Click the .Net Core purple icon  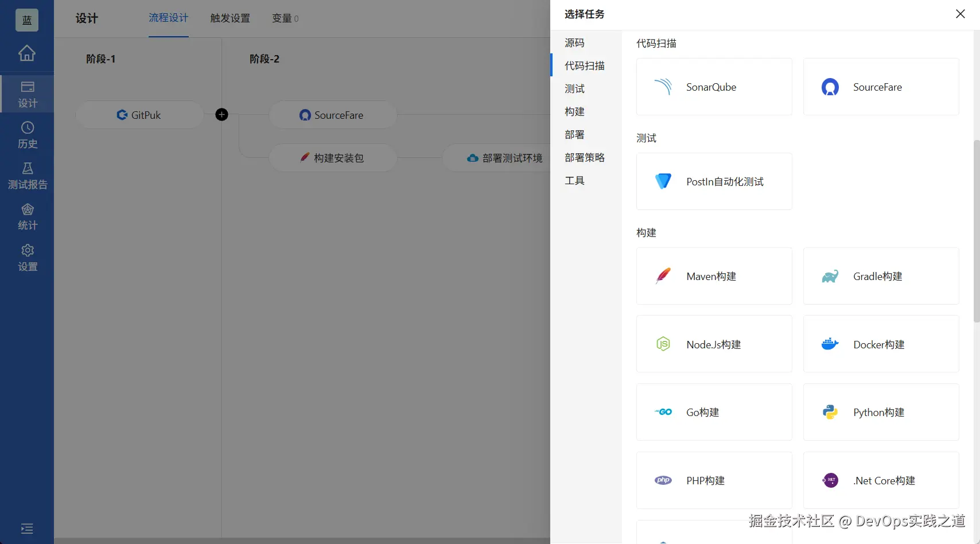pos(830,480)
